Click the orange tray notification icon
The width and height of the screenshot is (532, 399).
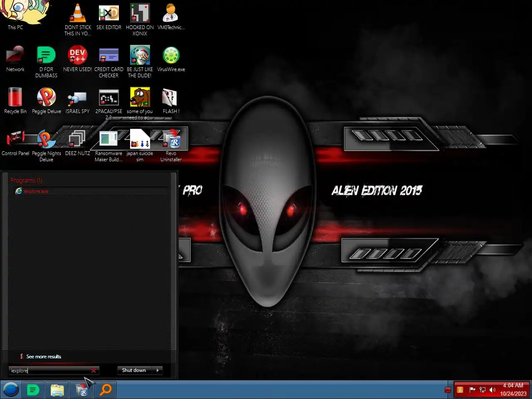[x=460, y=390]
